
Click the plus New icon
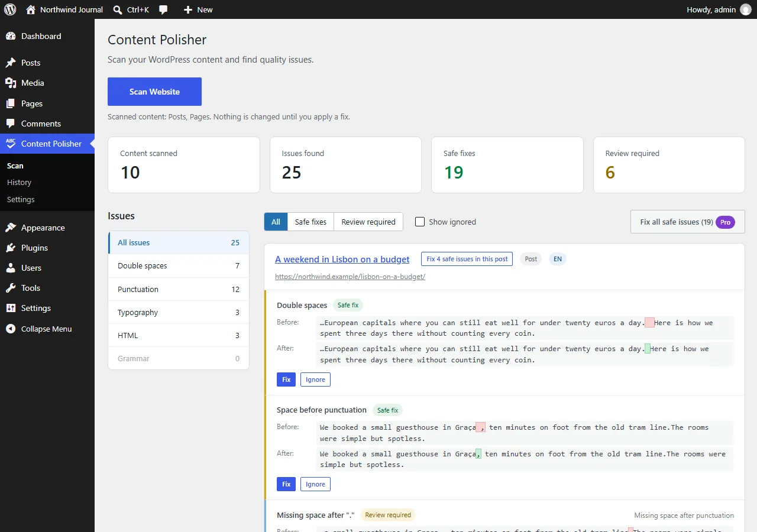187,9
